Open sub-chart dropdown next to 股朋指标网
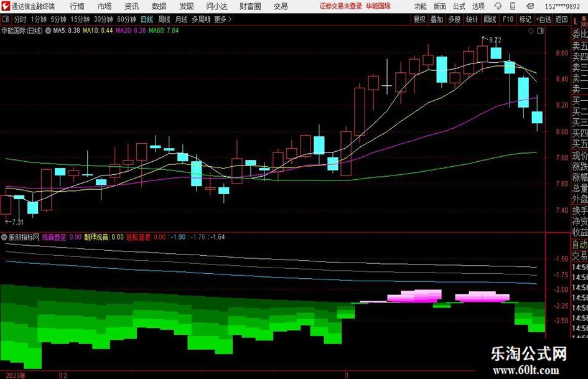Screen dimensions: 588x379 (4, 236)
